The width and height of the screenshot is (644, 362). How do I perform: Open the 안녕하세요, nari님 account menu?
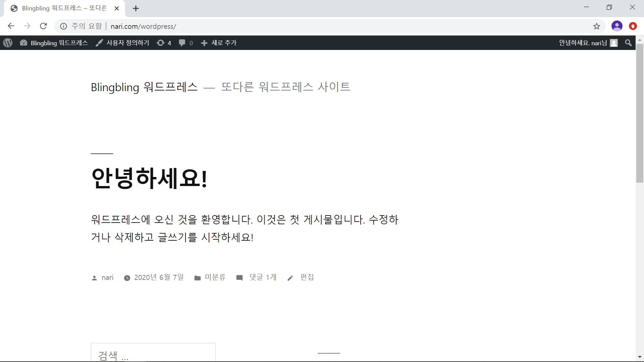[588, 43]
